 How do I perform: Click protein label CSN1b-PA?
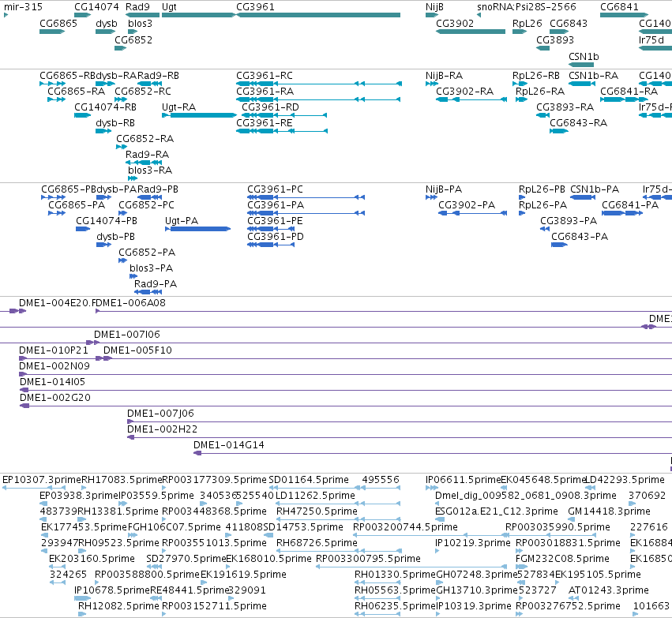[x=595, y=189]
